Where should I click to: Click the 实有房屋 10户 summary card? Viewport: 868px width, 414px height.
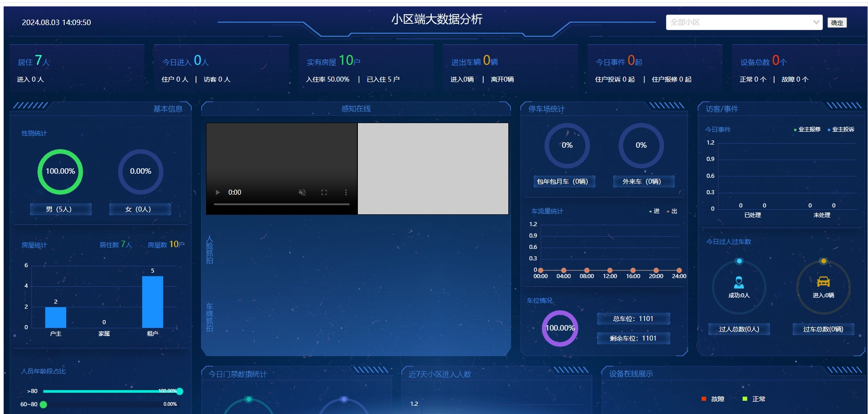pyautogui.click(x=366, y=68)
